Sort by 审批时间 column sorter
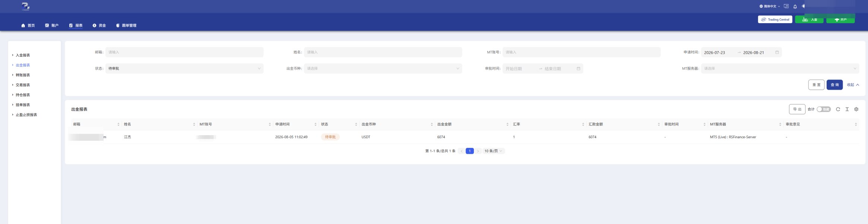 tap(704, 124)
